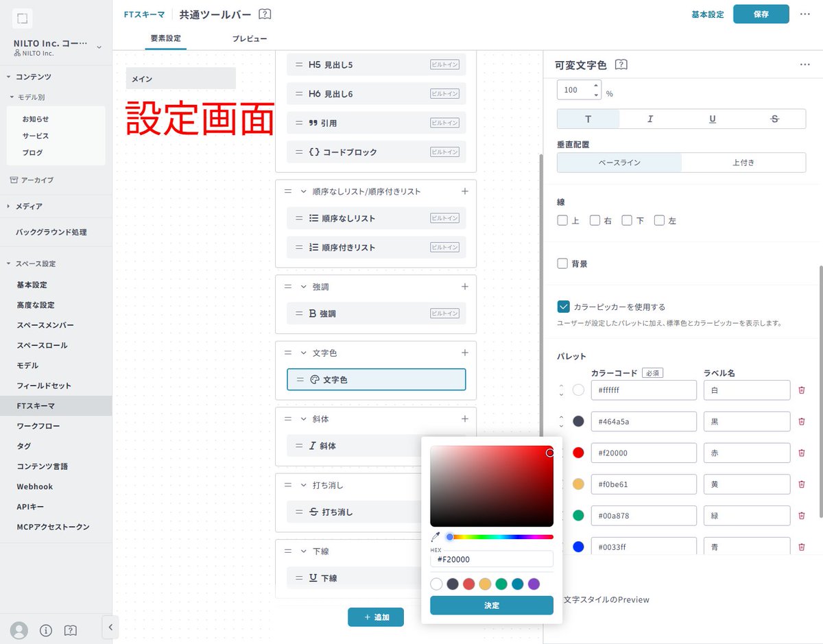This screenshot has width=823, height=644.
Task: Select the メイン toolbar entry
Action: (x=181, y=78)
